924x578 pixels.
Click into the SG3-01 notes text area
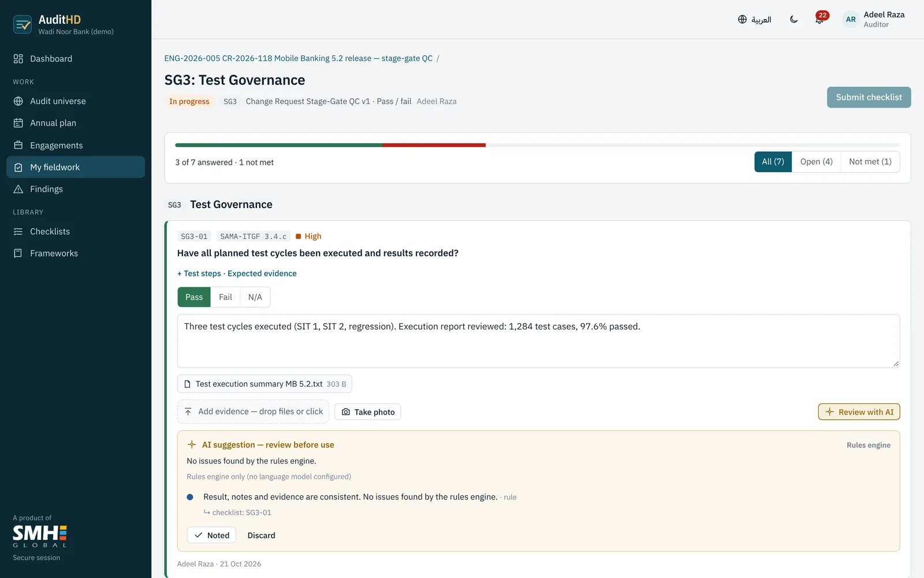point(538,341)
